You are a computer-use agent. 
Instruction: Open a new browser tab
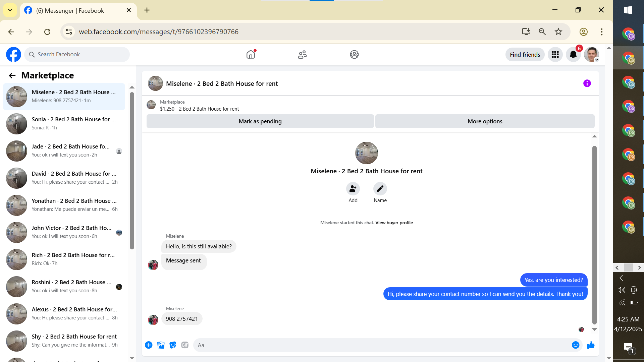pos(147,10)
